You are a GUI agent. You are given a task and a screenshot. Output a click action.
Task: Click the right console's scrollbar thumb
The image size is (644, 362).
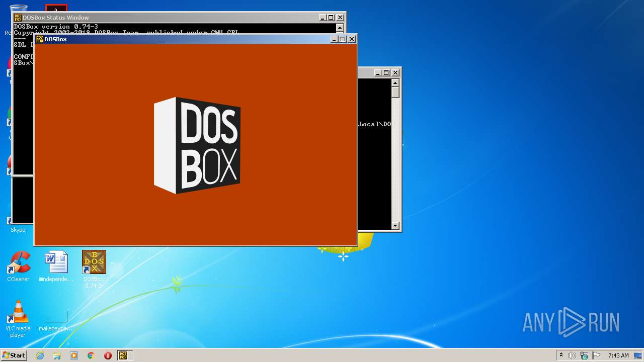(395, 93)
